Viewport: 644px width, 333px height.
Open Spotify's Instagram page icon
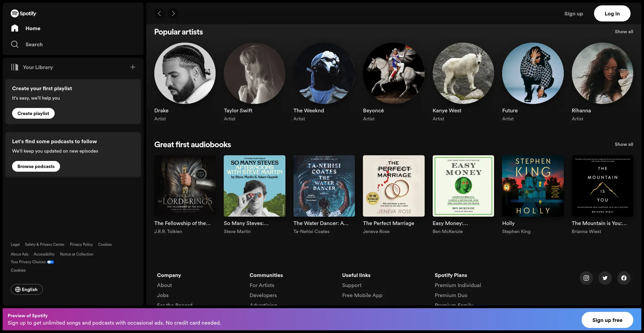tap(586, 278)
